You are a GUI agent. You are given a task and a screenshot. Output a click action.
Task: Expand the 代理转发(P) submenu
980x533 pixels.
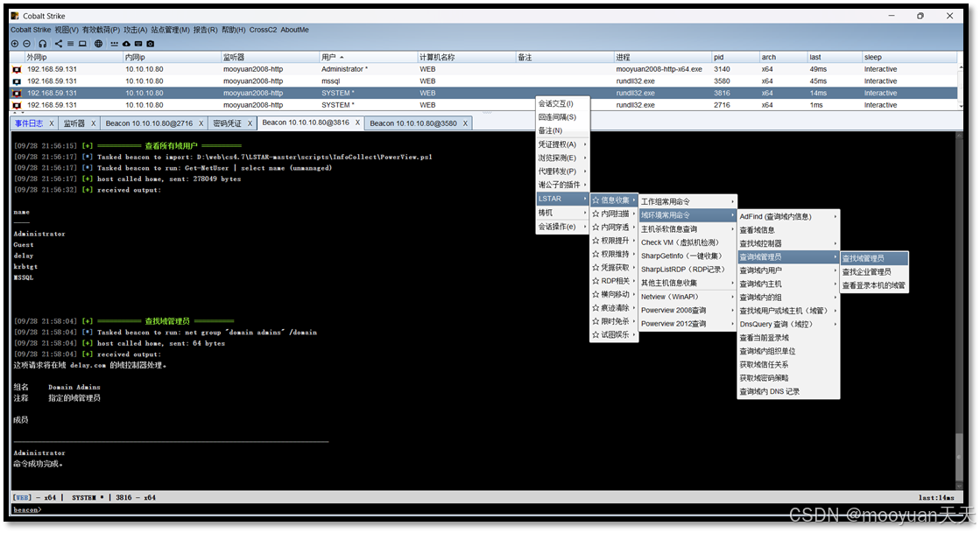[562, 172]
